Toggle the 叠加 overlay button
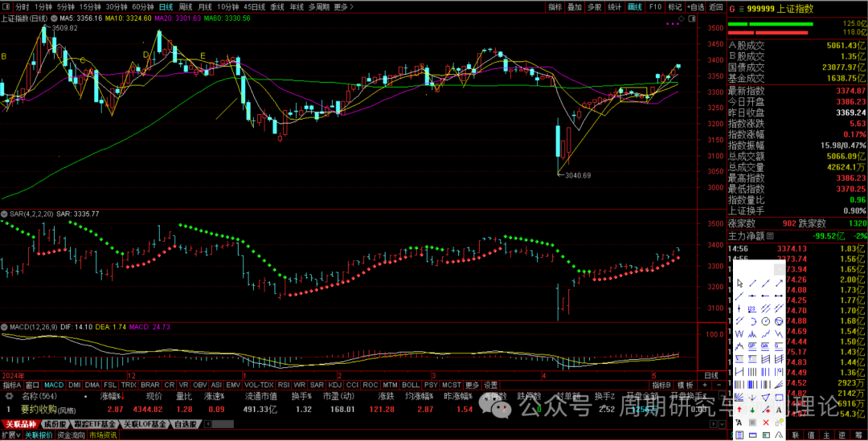Viewport: 868px width, 441px height. pyautogui.click(x=574, y=6)
